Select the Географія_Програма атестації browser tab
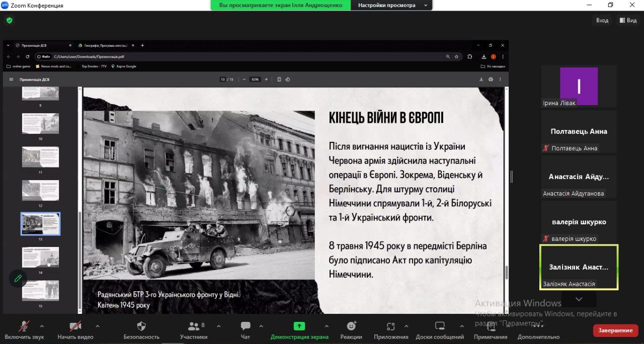The width and height of the screenshot is (644, 344). pos(105,45)
